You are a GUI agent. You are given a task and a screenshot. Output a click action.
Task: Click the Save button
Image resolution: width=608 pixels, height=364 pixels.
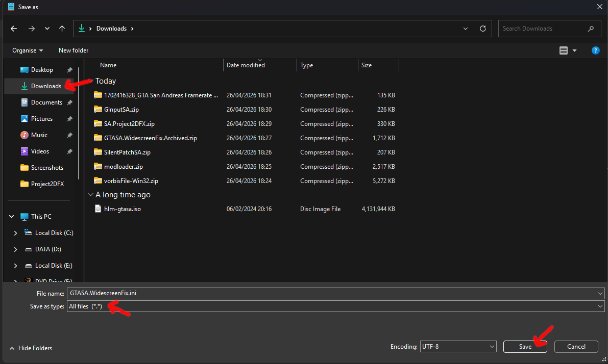pyautogui.click(x=525, y=347)
